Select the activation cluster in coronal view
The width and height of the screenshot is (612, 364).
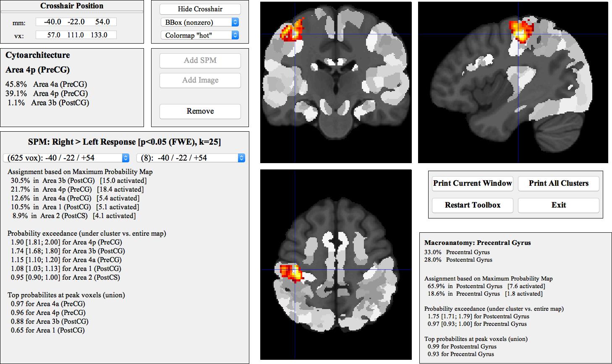(x=293, y=29)
